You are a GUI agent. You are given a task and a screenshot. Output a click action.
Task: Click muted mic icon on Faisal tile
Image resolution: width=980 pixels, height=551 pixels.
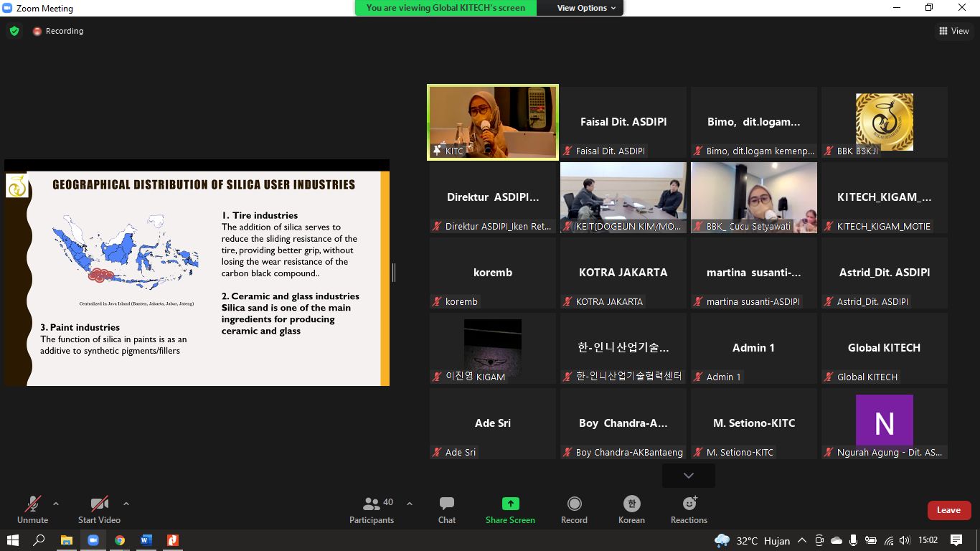[567, 151]
